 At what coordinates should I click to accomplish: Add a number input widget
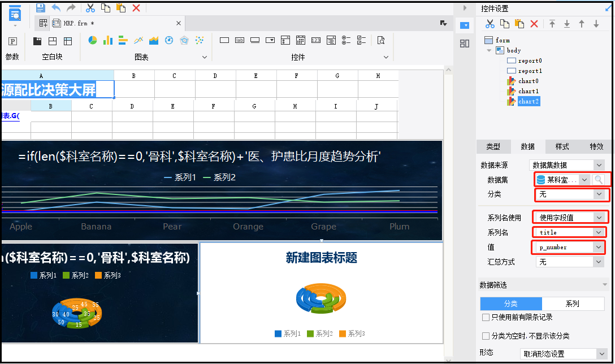316,40
